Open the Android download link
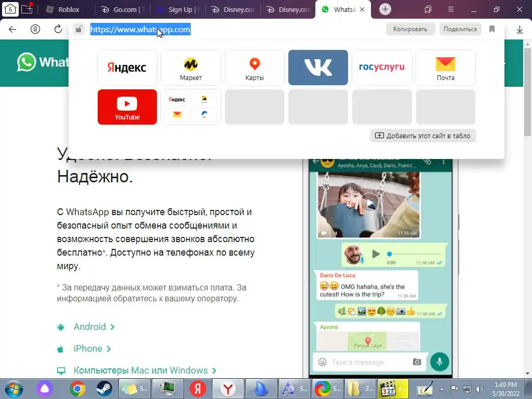Screen dimensions: 532x399 (x=89, y=327)
